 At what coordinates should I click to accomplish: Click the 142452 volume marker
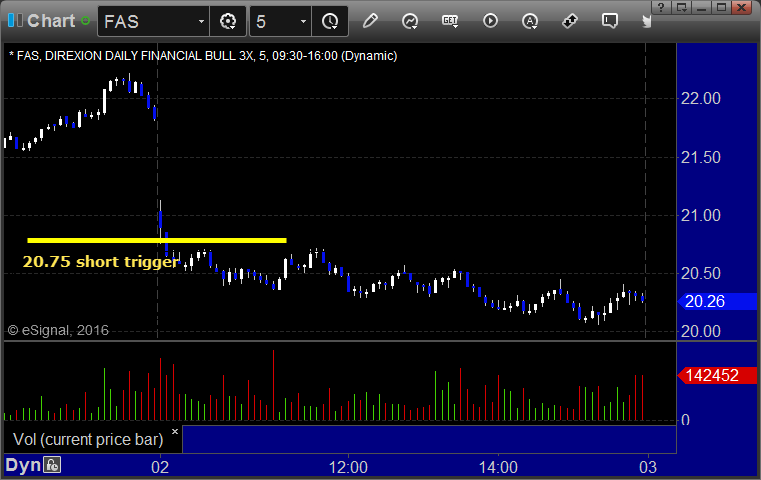tap(717, 375)
